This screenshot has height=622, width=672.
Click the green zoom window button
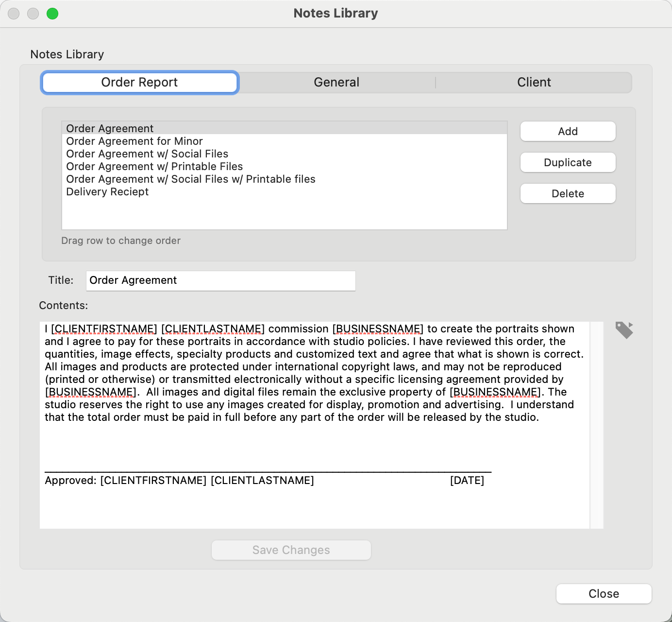pyautogui.click(x=52, y=14)
